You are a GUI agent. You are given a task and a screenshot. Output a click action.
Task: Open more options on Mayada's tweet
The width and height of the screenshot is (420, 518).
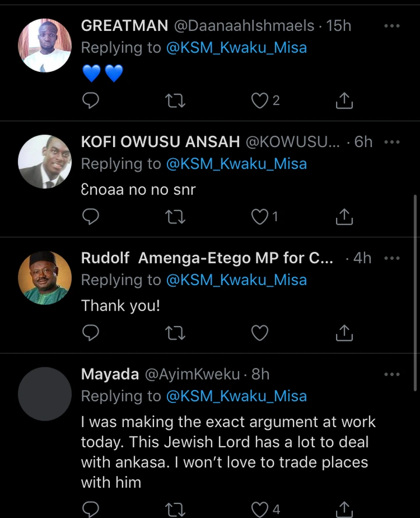[x=393, y=374]
